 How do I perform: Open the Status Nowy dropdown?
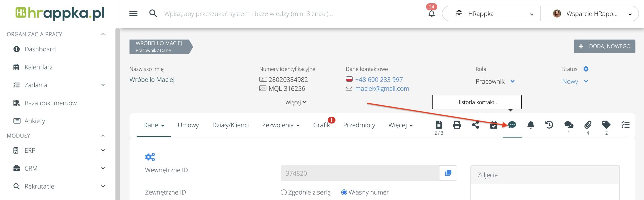pos(575,81)
